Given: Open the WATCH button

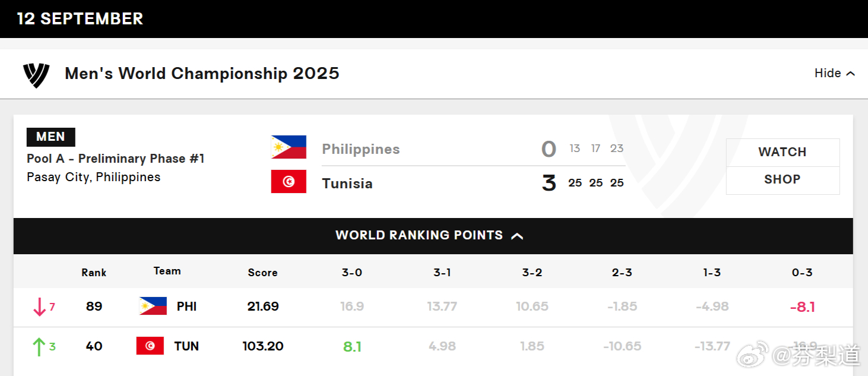Looking at the screenshot, I should tap(783, 152).
